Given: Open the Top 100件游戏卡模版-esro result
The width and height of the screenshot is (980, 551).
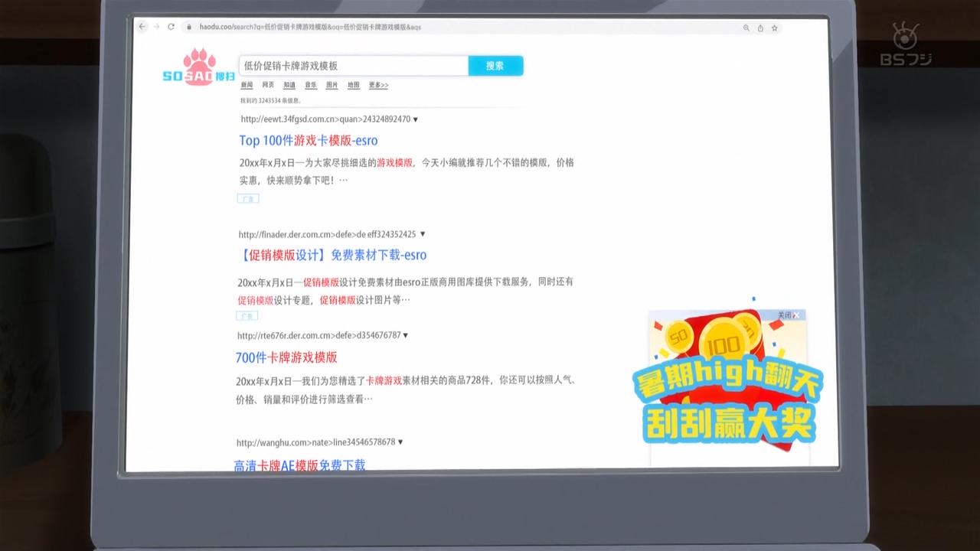Looking at the screenshot, I should [308, 141].
